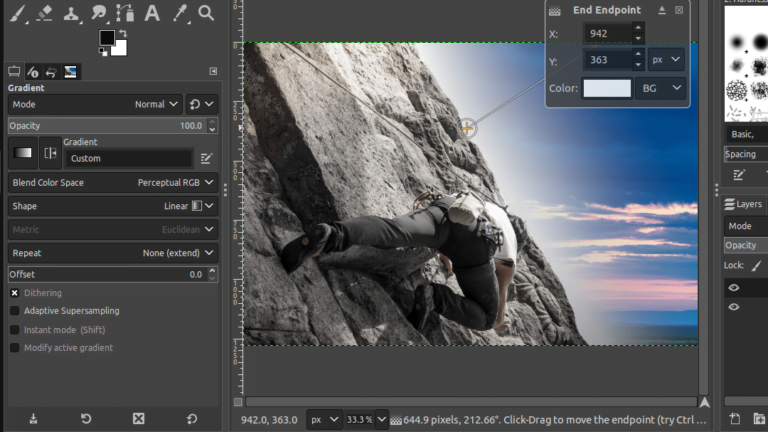
Task: Open the Mode Normal dropdown
Action: point(95,104)
